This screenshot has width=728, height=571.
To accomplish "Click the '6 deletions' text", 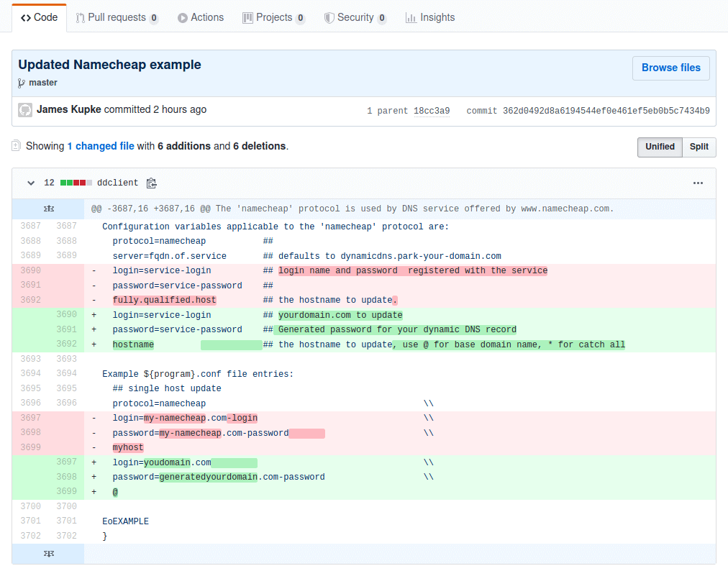I will pos(259,146).
